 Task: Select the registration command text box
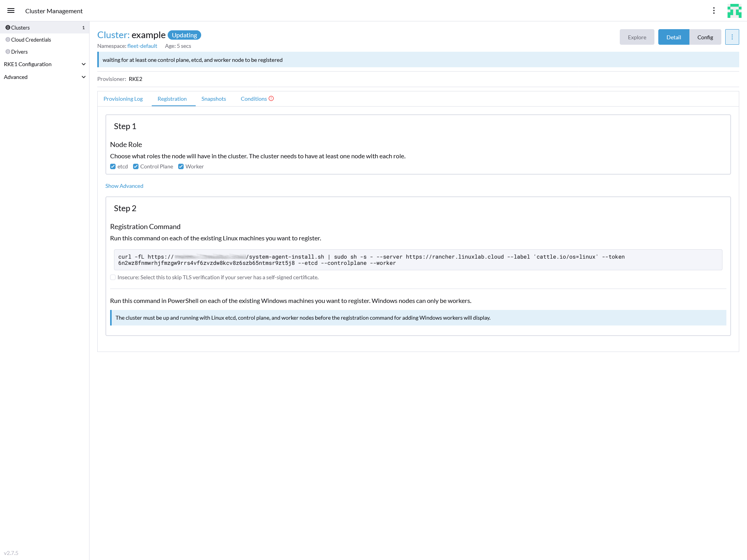(x=418, y=260)
